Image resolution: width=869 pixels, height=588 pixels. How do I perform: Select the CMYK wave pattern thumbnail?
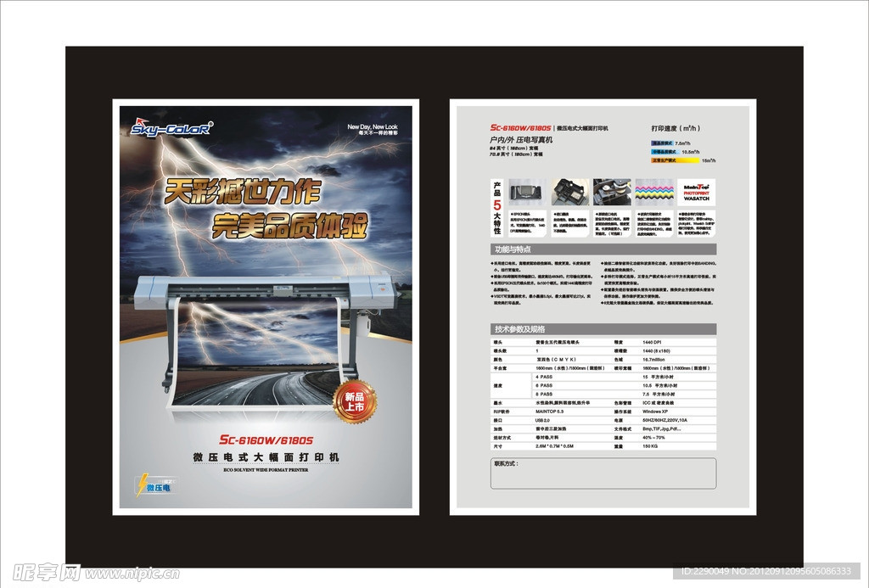654,192
